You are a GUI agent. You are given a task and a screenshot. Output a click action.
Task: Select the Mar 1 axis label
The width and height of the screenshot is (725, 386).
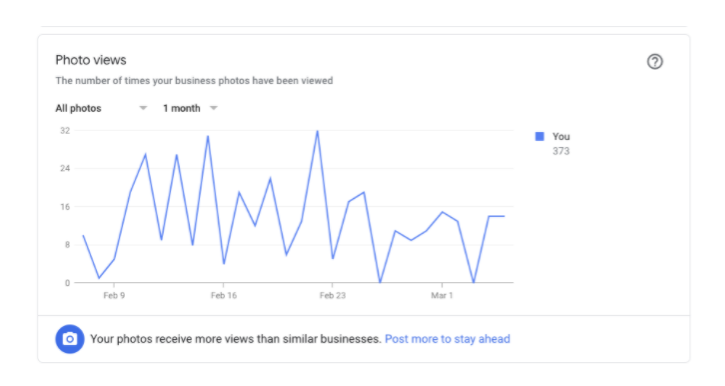[x=442, y=295]
